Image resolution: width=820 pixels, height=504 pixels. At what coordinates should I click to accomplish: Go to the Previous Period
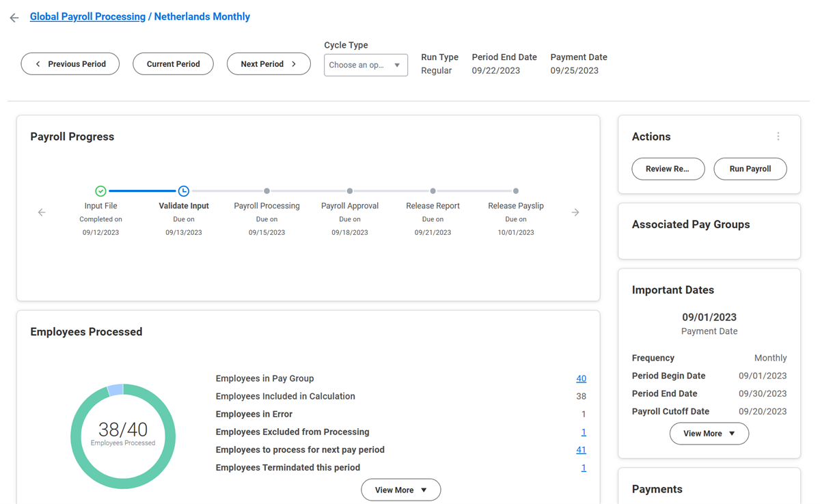tap(70, 64)
